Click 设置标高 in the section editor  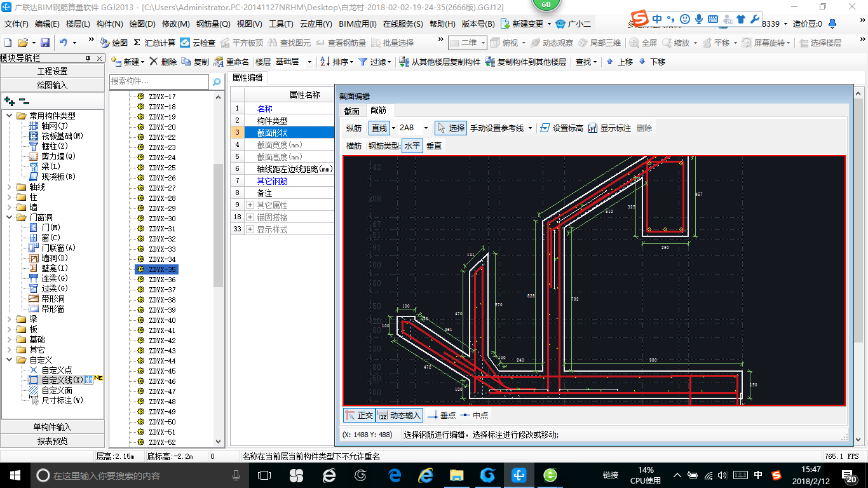[x=561, y=128]
